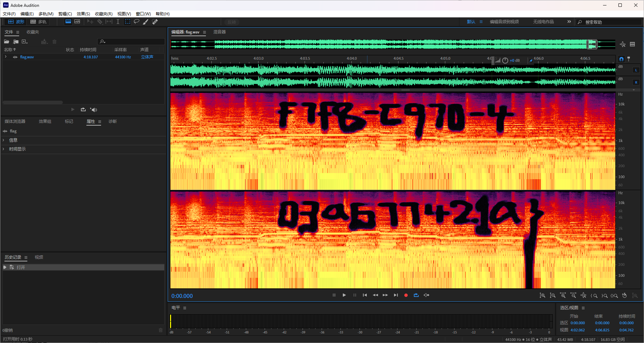The image size is (644, 343).
Task: Open the 效果(S) menu
Action: coord(83,14)
